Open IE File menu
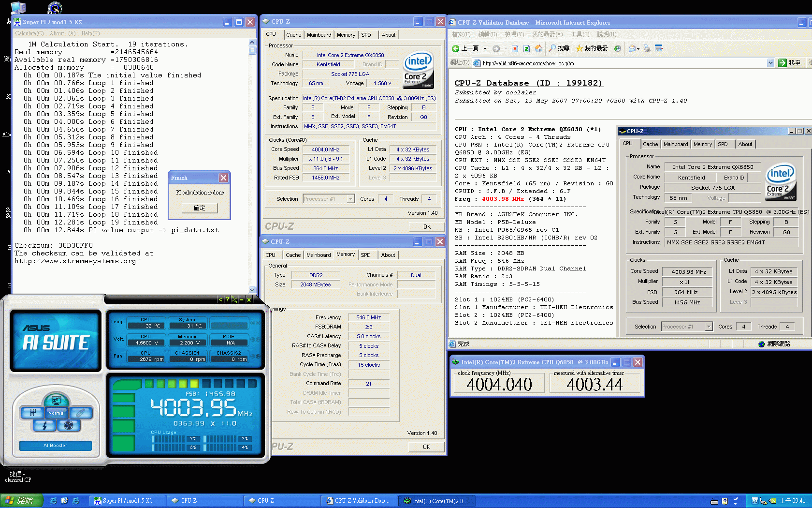Screen dimensions: 812x508 tap(461, 34)
